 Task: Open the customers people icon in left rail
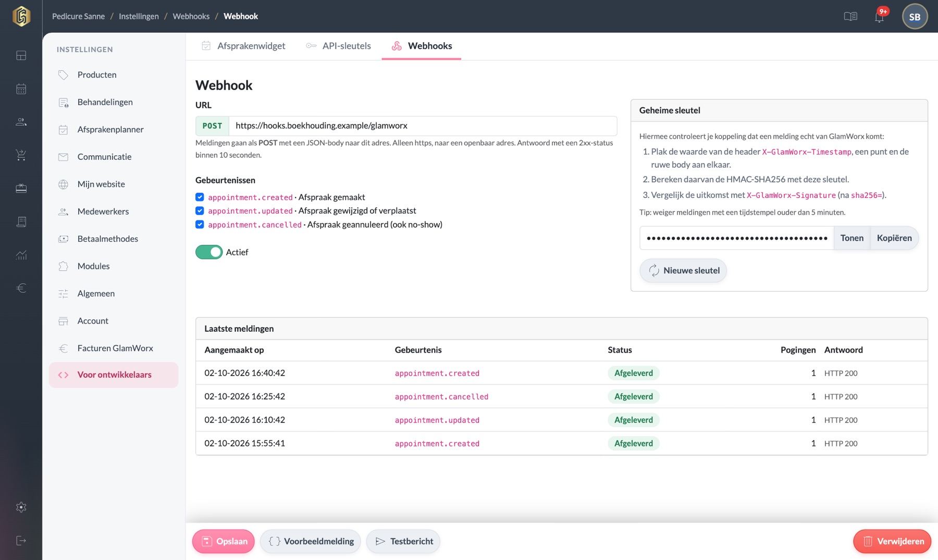coord(21,122)
